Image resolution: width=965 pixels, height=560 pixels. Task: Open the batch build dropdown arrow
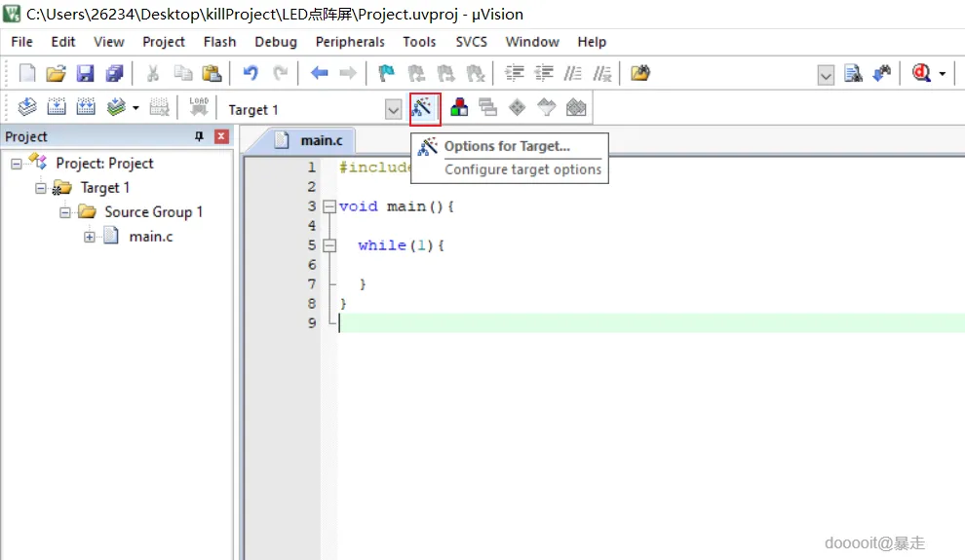click(x=135, y=108)
